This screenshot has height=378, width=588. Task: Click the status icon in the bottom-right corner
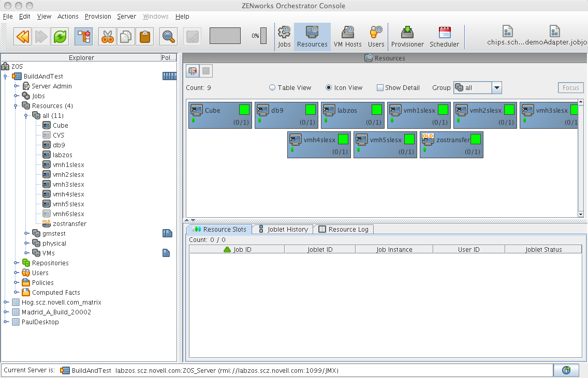566,370
